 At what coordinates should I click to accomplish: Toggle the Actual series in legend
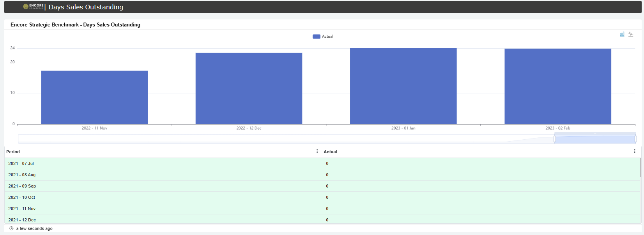point(327,37)
